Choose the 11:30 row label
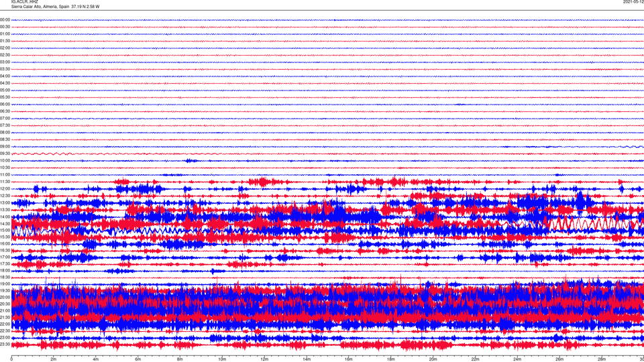Viewport: 644px width, 362px height. [x=5, y=182]
